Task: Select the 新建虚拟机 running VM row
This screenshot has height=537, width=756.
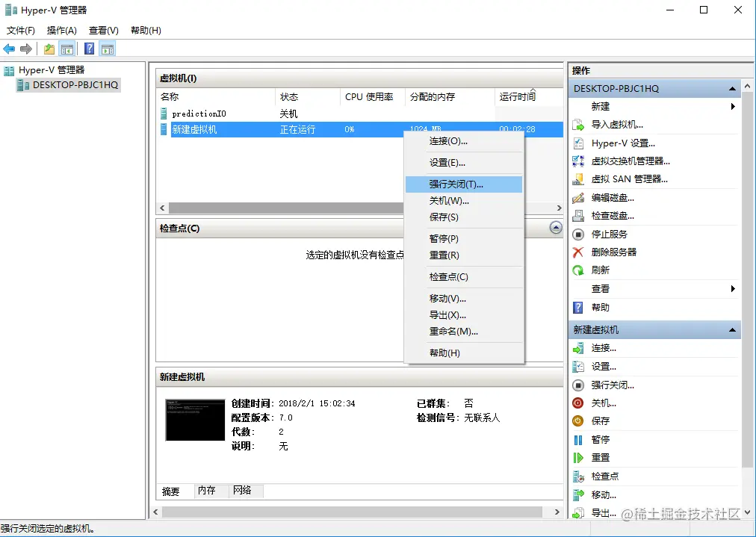Action: pyautogui.click(x=359, y=129)
